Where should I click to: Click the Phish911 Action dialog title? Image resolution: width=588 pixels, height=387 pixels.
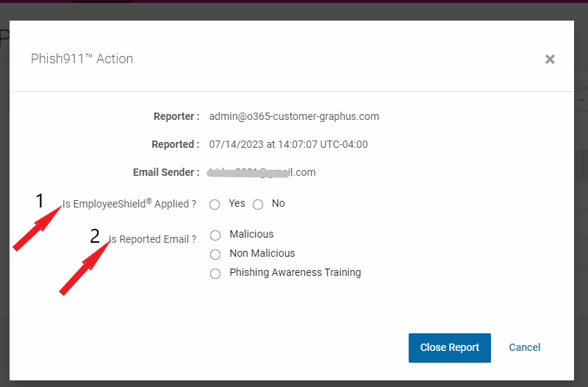pyautogui.click(x=82, y=59)
